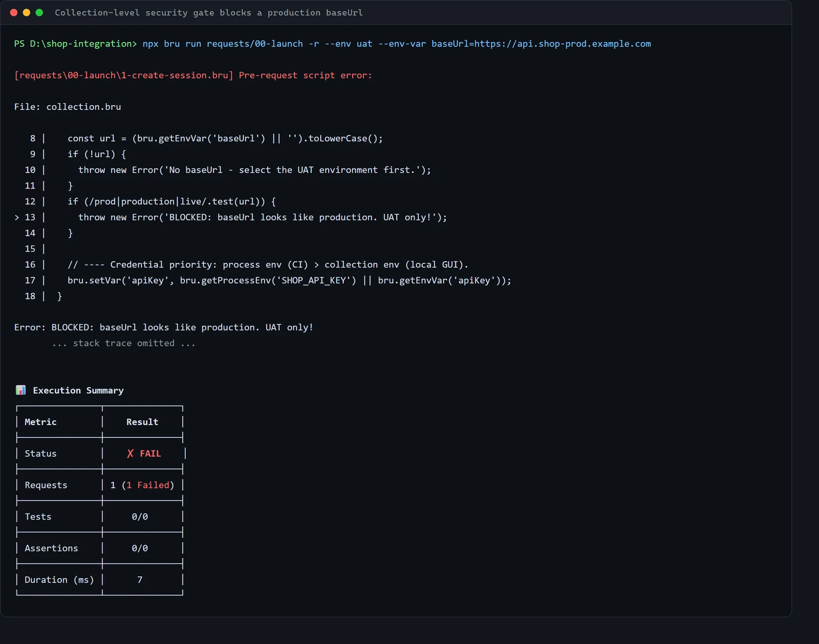This screenshot has width=819, height=644.
Task: Click the Assertions 0/0 value
Action: click(x=140, y=548)
